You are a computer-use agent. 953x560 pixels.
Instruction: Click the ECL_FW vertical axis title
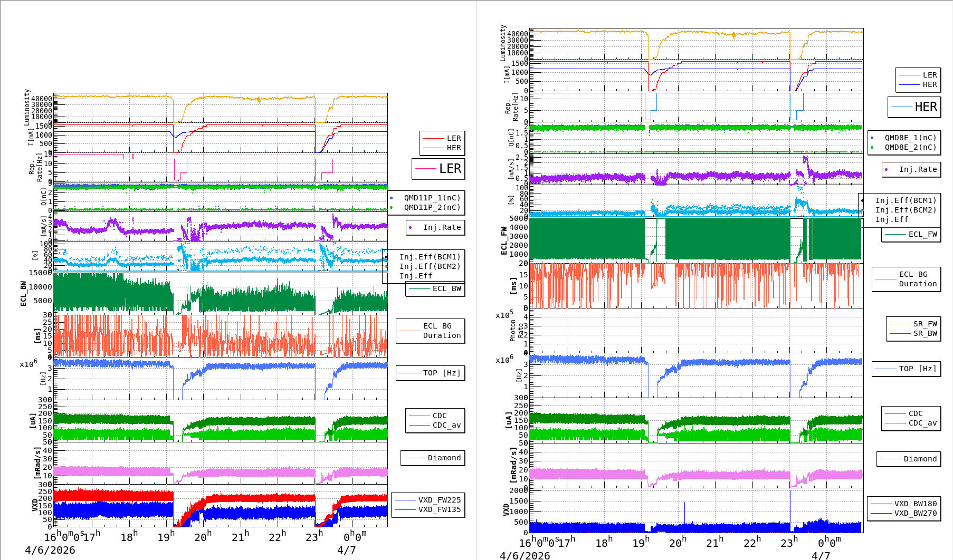pyautogui.click(x=504, y=241)
